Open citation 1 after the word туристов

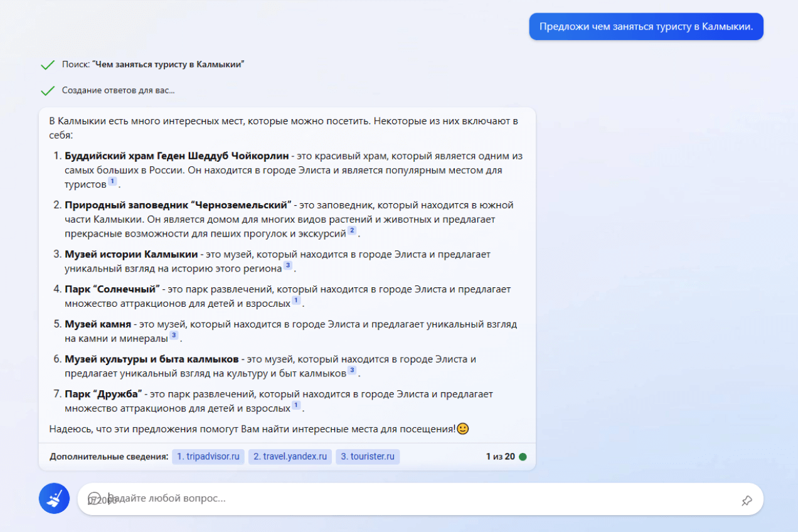click(112, 182)
